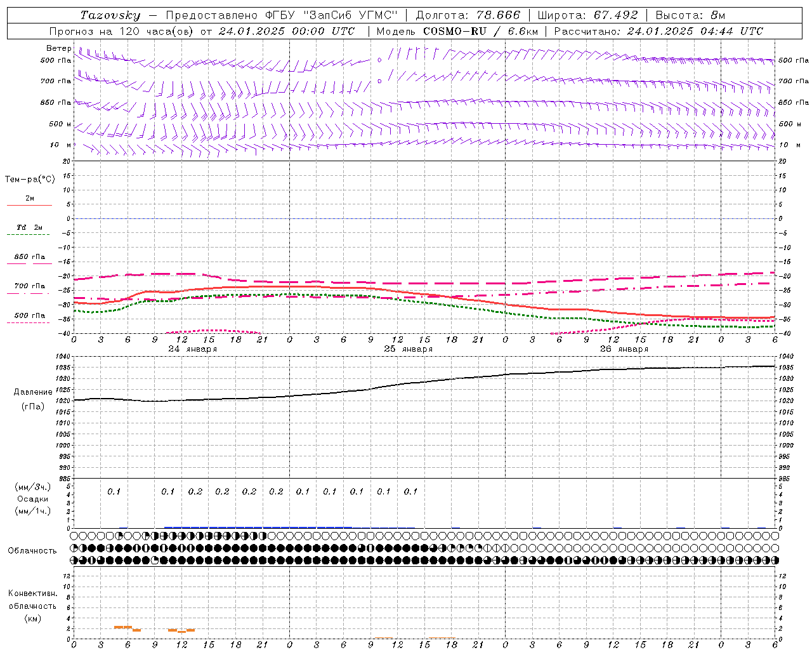812x650 pixels.
Task: Click the 26 января date label
Action: coord(624,349)
